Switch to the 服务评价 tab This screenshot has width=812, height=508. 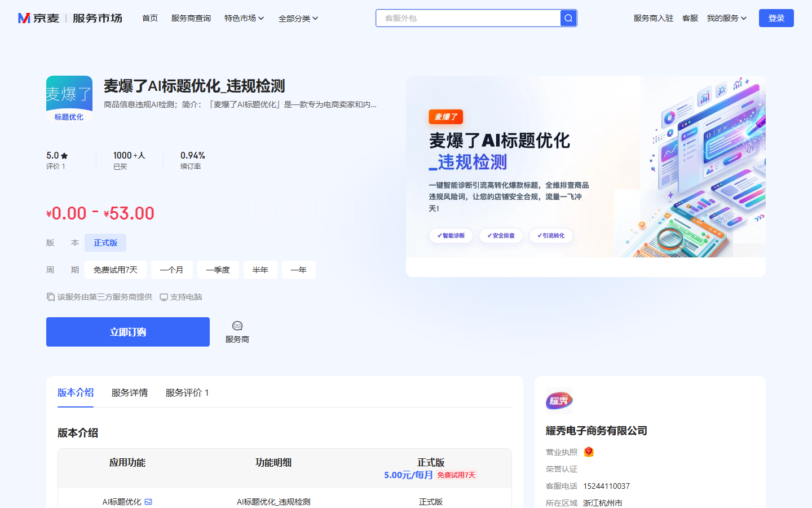click(187, 392)
